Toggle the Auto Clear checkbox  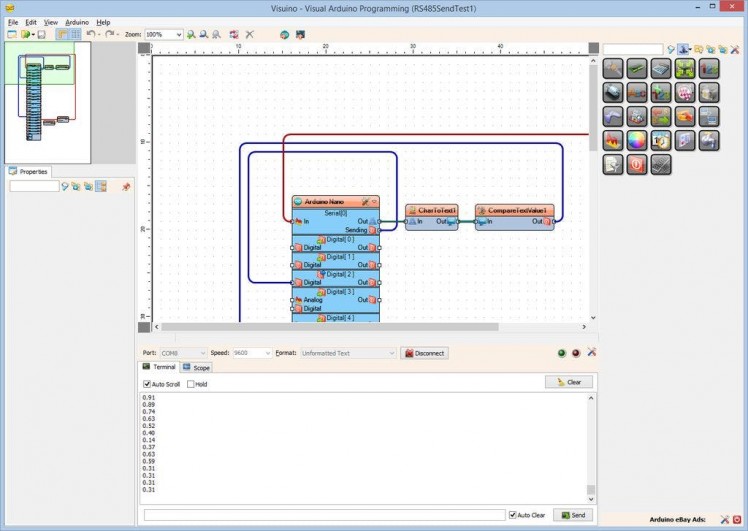[513, 515]
